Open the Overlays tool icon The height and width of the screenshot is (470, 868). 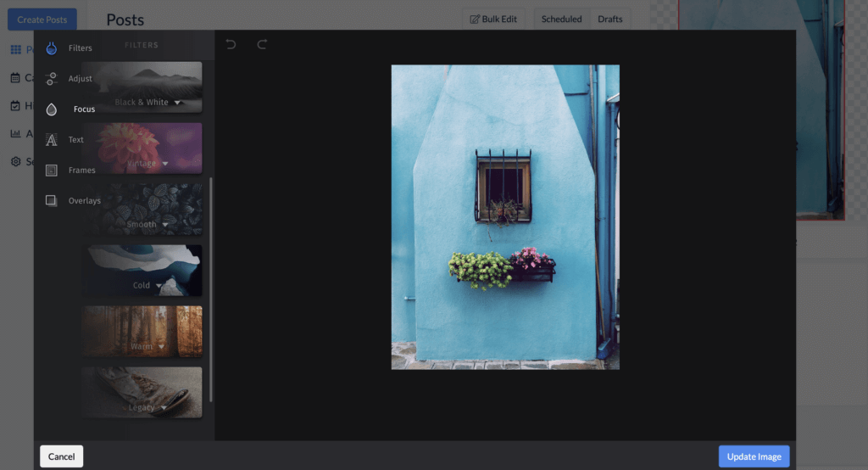tap(51, 200)
